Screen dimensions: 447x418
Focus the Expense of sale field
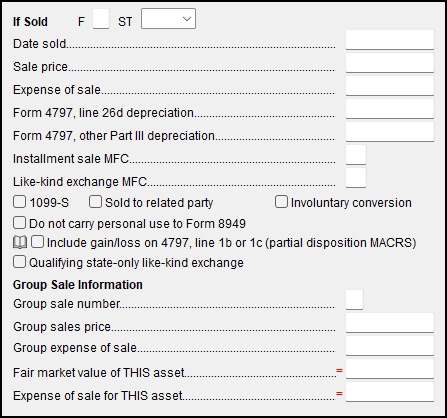pyautogui.click(x=390, y=86)
